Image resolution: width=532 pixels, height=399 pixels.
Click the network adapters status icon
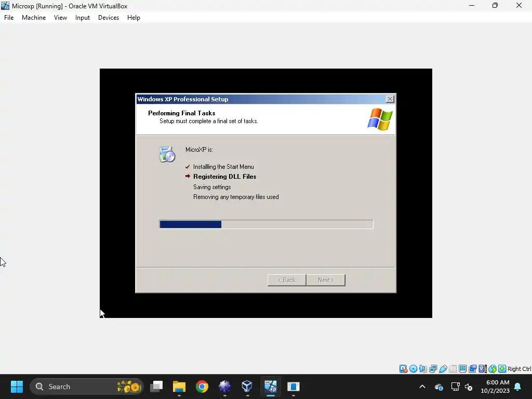pos(433,369)
